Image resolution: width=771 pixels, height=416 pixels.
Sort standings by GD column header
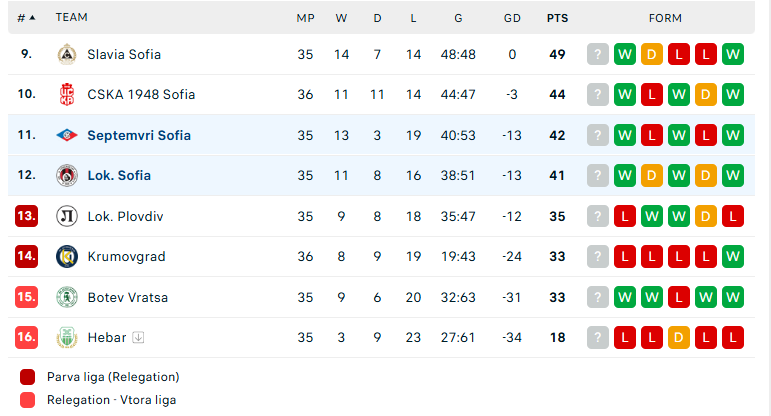click(512, 18)
